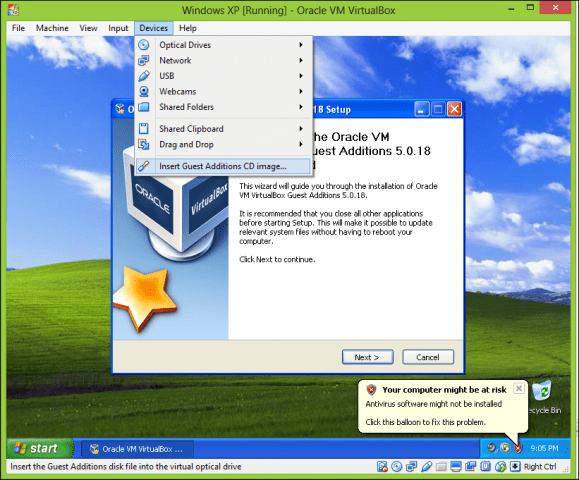Click the optical drive status bar icon
Image resolution: width=579 pixels, height=480 pixels.
click(x=397, y=467)
